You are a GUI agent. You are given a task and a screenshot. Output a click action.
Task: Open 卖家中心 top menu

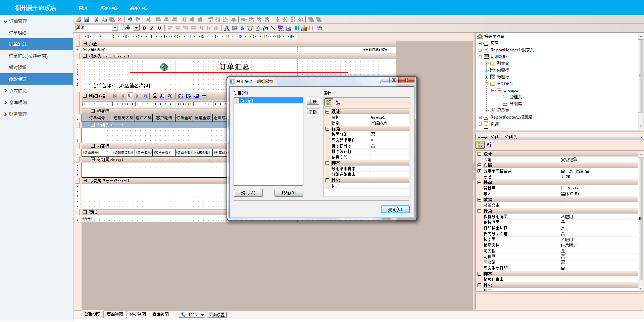coord(139,8)
